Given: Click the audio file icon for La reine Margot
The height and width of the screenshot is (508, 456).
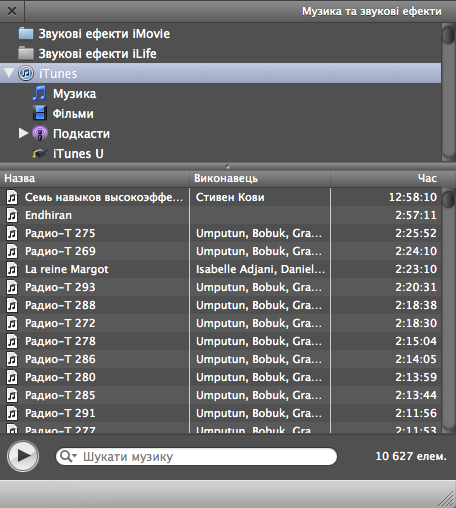Looking at the screenshot, I should 12,269.
